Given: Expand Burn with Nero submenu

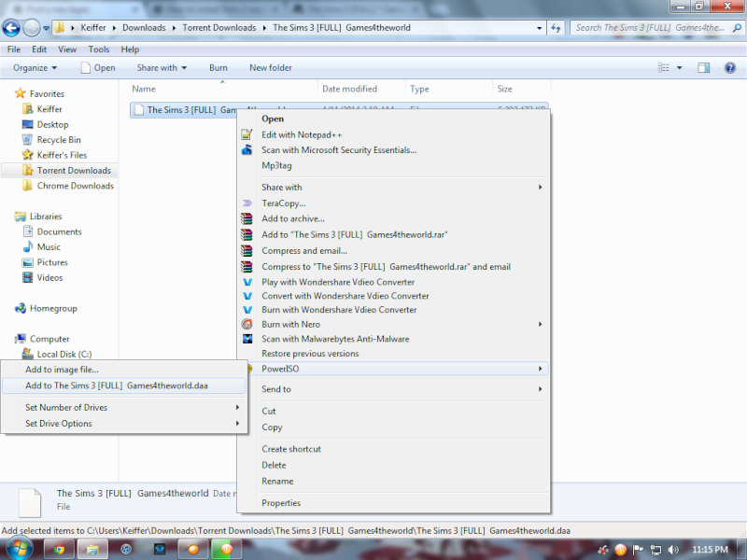Looking at the screenshot, I should pos(541,324).
